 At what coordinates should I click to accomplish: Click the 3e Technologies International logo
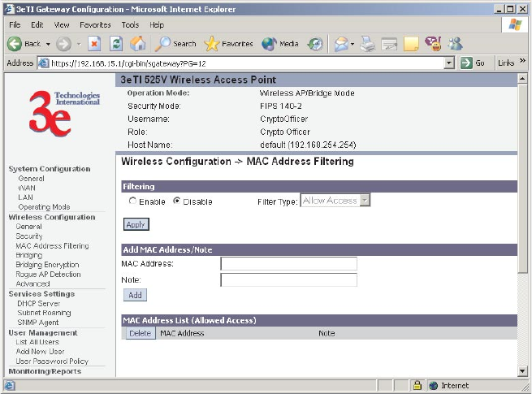64,114
